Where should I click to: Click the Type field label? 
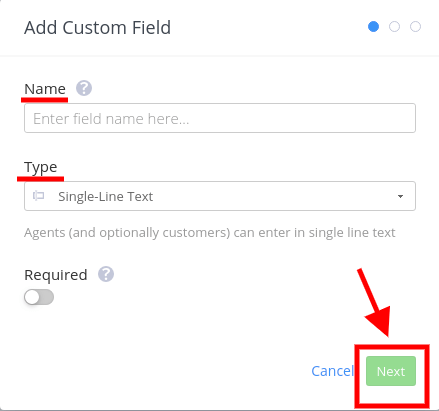pos(41,168)
